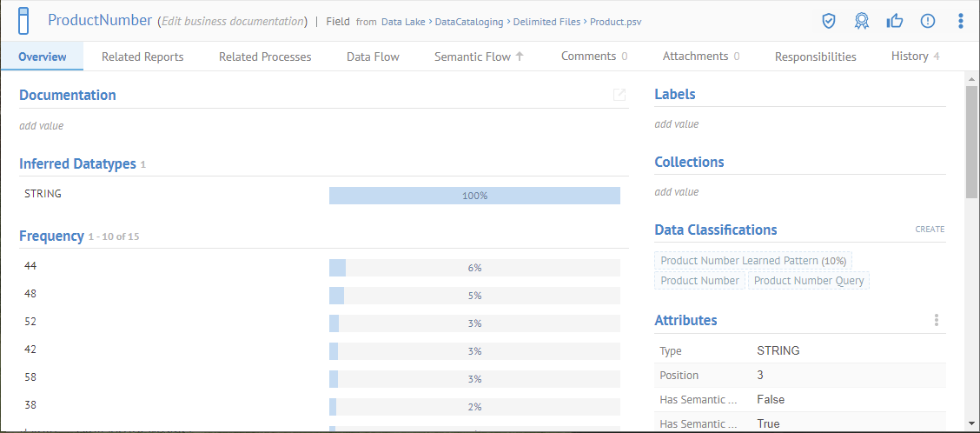Click the Documentation edit pencil icon
This screenshot has width=980, height=433.
[x=619, y=95]
